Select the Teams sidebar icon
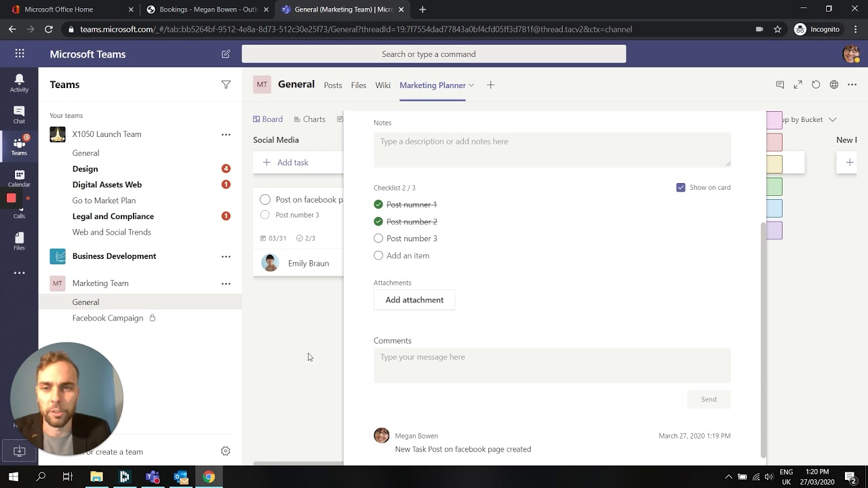Screen dimensions: 868x488 [19, 146]
